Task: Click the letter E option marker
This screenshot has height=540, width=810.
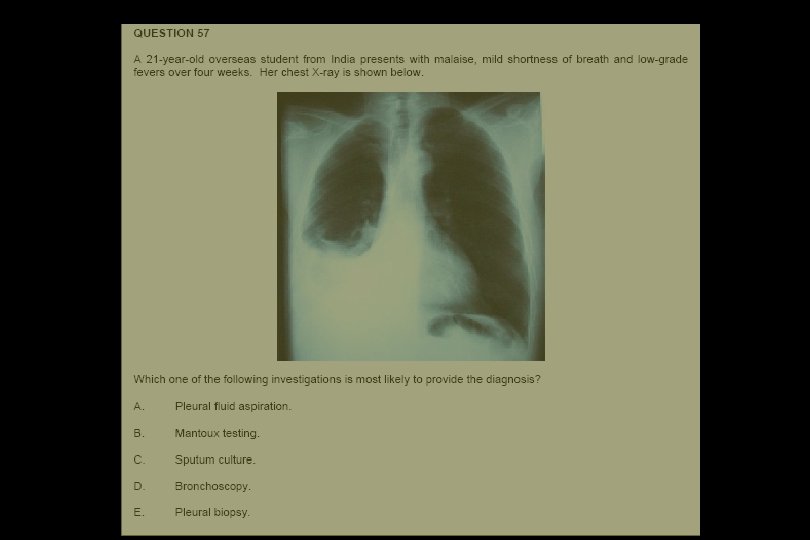Action: pos(139,513)
